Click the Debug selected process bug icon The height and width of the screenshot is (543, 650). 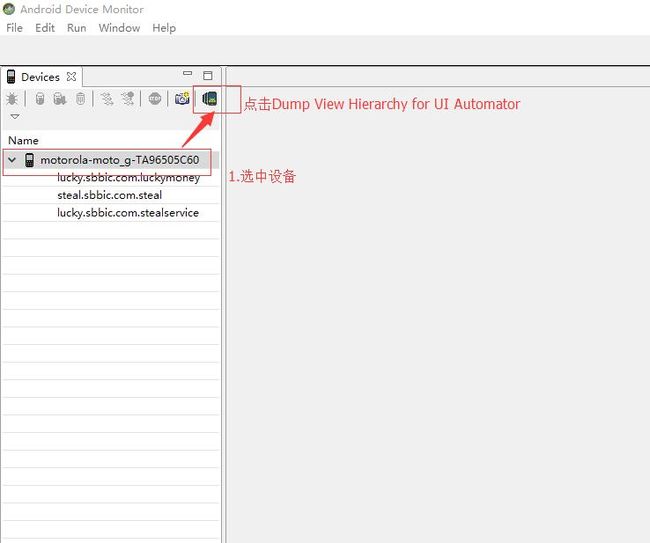[x=12, y=99]
